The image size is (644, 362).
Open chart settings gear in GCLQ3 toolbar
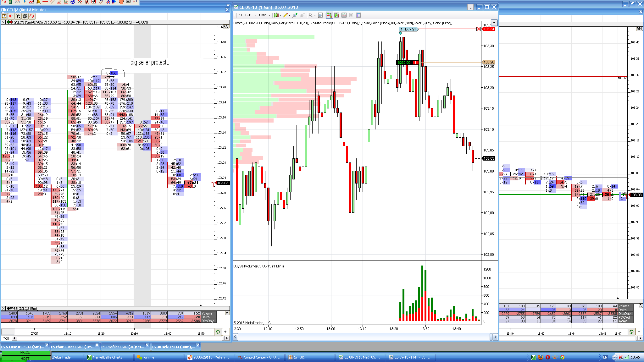click(25, 16)
